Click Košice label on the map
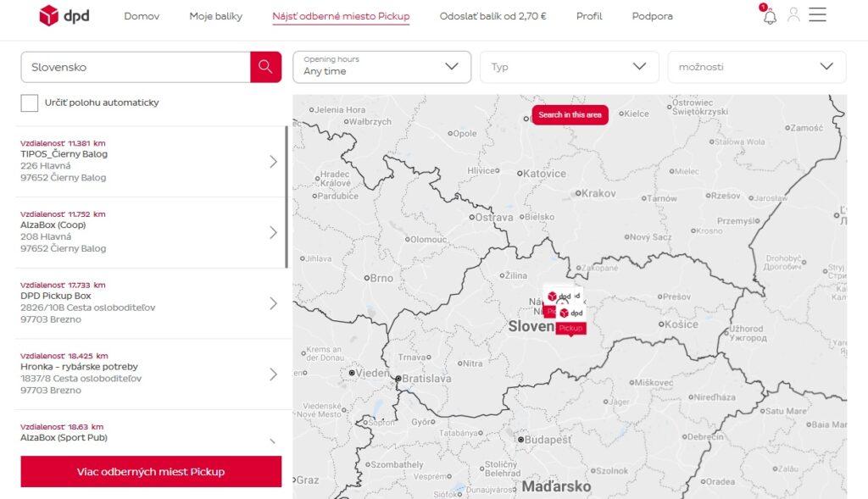868x499 pixels. tap(682, 324)
